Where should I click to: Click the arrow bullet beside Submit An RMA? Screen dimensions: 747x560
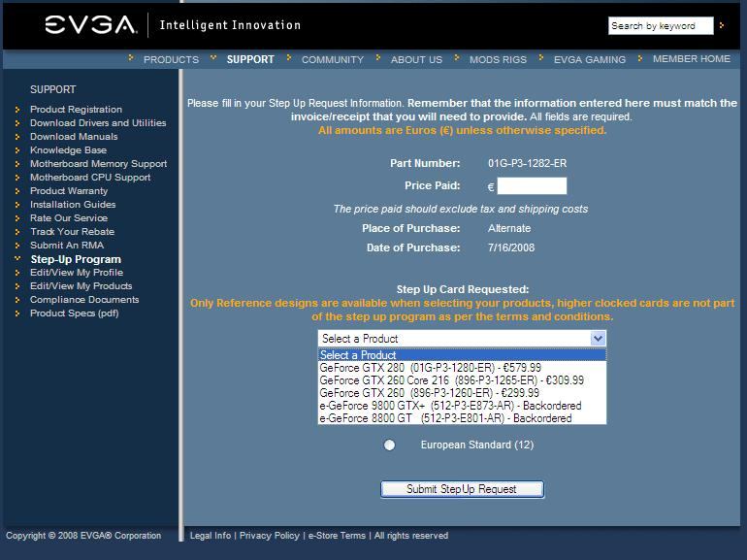[17, 246]
